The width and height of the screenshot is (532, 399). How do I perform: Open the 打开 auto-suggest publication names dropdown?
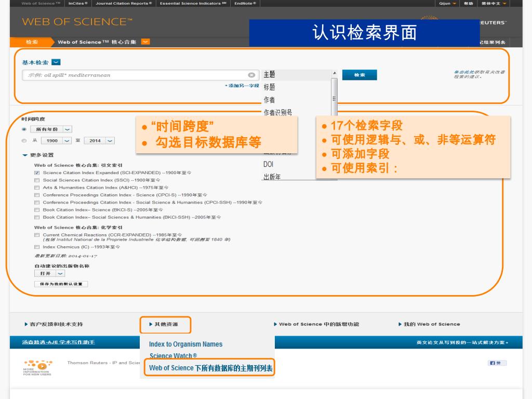60,273
